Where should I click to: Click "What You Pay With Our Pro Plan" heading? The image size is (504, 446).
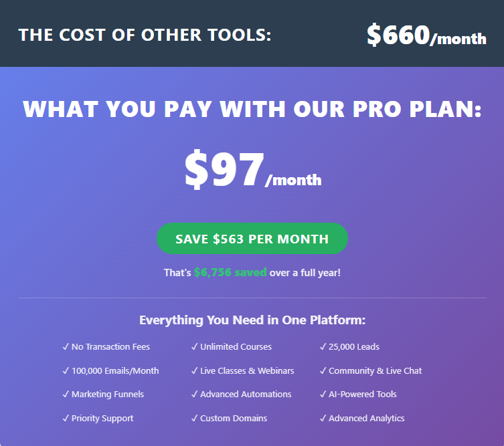click(x=252, y=109)
